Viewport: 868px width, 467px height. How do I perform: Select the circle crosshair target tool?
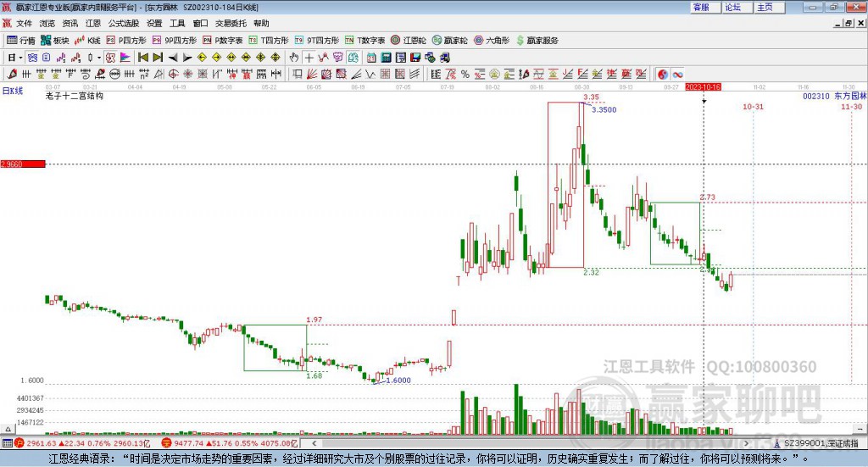[x=173, y=74]
